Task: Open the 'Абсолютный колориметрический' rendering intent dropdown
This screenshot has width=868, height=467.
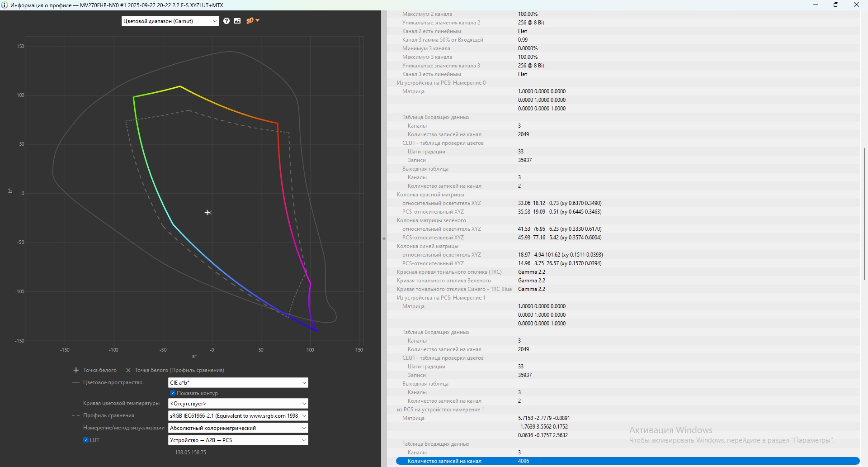Action: (238, 428)
